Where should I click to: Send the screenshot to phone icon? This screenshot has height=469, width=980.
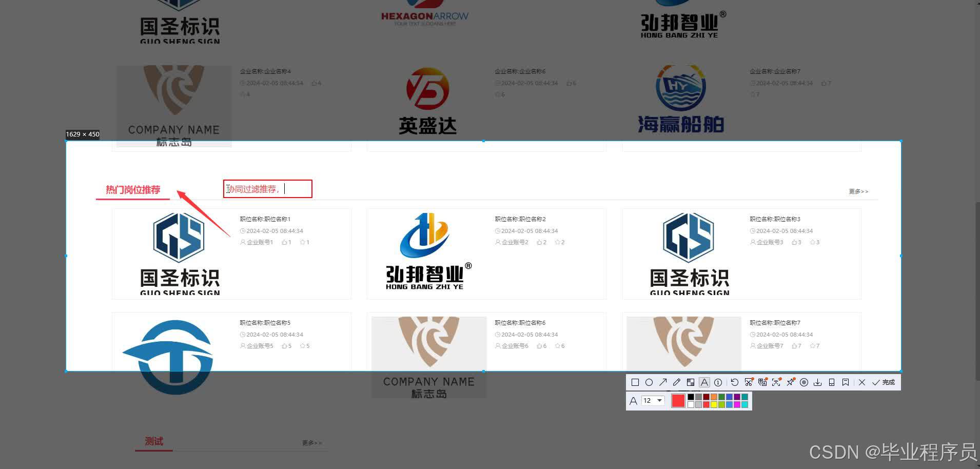click(x=832, y=382)
